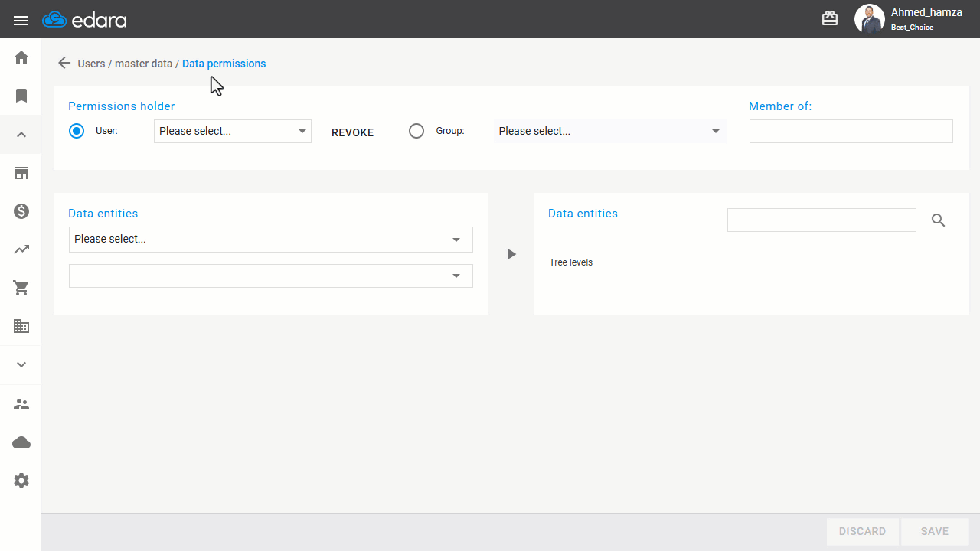980x551 pixels.
Task: Click the Data permissions breadcrumb link
Action: [x=224, y=64]
